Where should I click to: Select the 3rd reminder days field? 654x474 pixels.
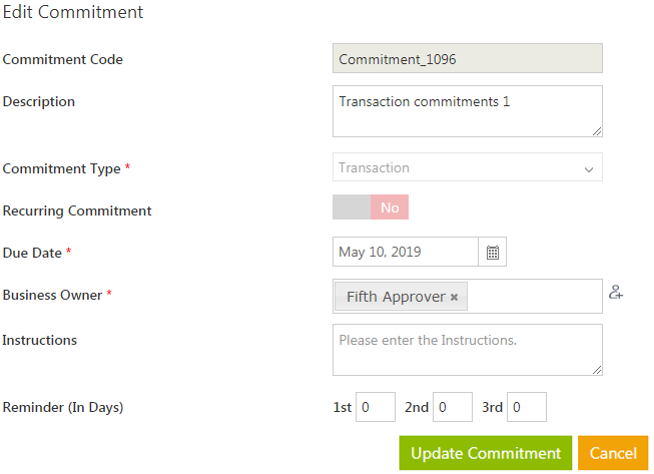tap(527, 408)
